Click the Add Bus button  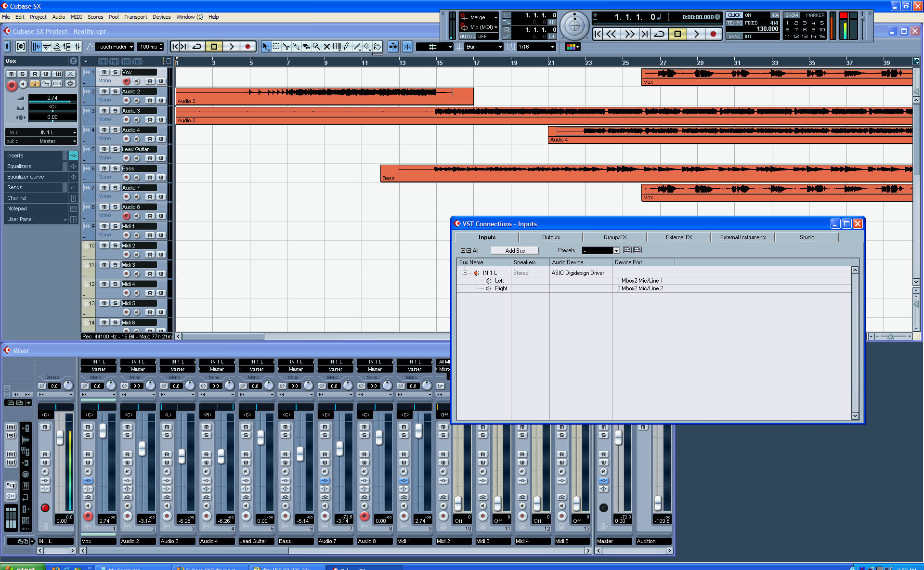coord(515,251)
